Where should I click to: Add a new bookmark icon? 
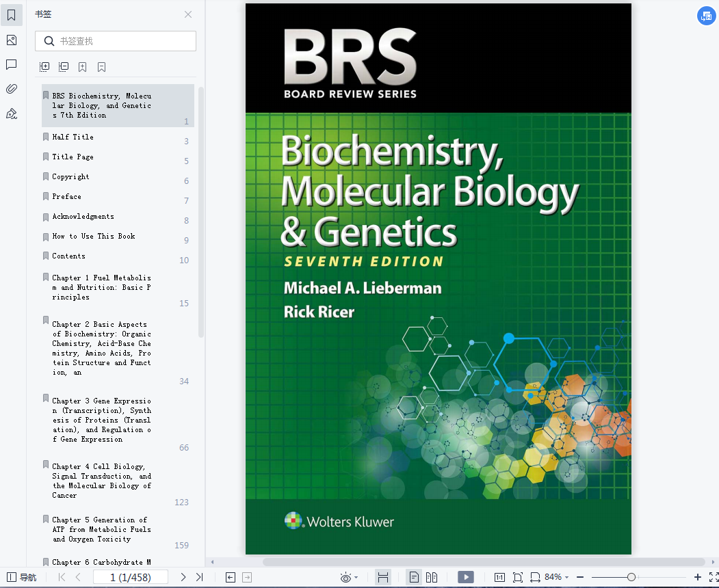point(83,67)
